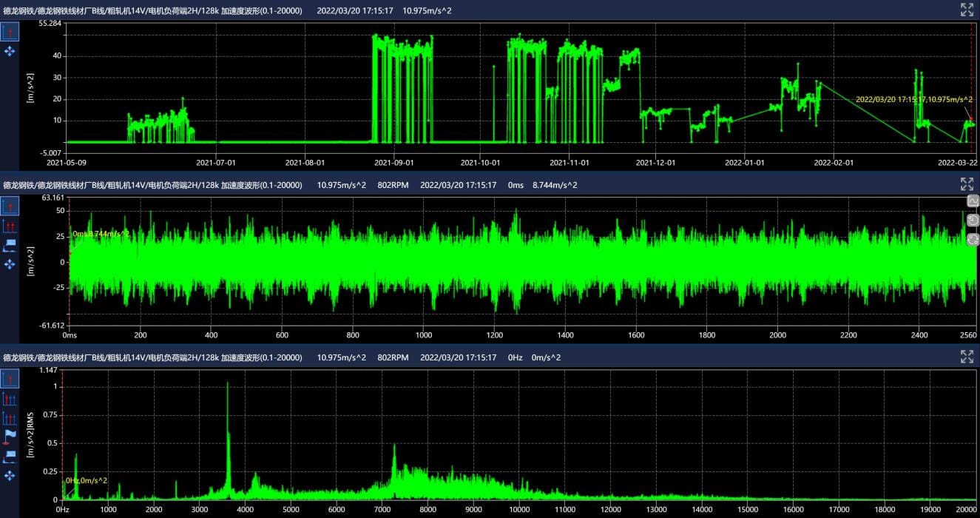The width and height of the screenshot is (980, 518).
Task: Click the flag marker icon in spectrum panel
Action: (x=10, y=437)
